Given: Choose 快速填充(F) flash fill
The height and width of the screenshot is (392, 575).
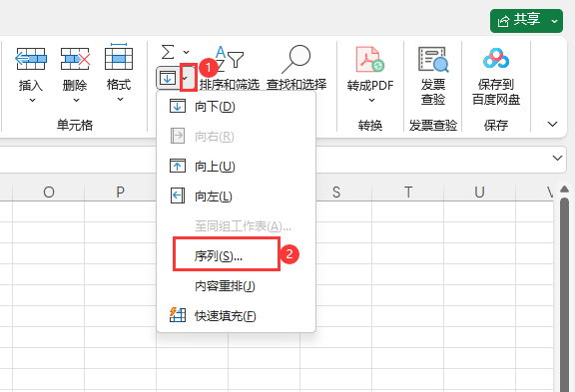Looking at the screenshot, I should point(237,315).
